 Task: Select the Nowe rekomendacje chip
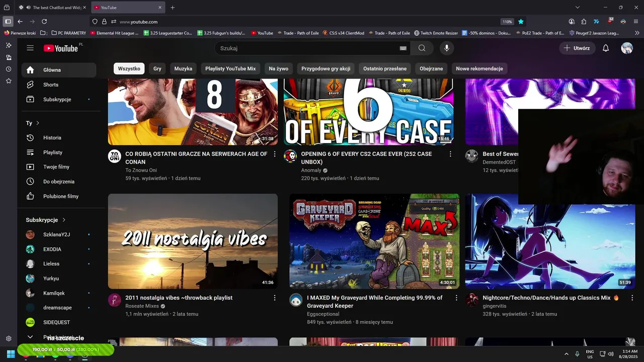pos(479,68)
